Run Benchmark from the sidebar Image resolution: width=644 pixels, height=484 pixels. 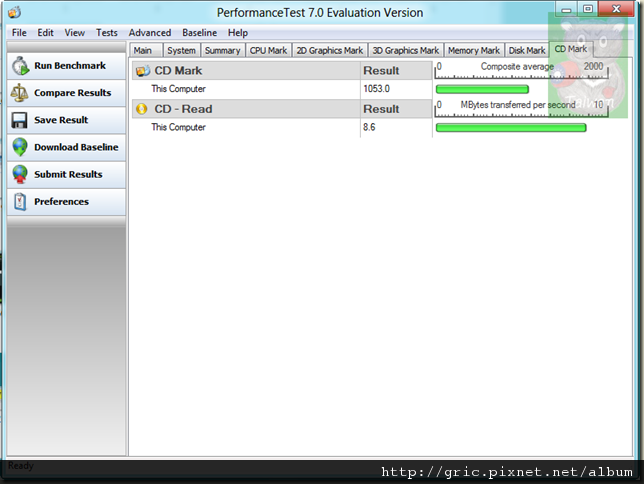click(x=67, y=66)
